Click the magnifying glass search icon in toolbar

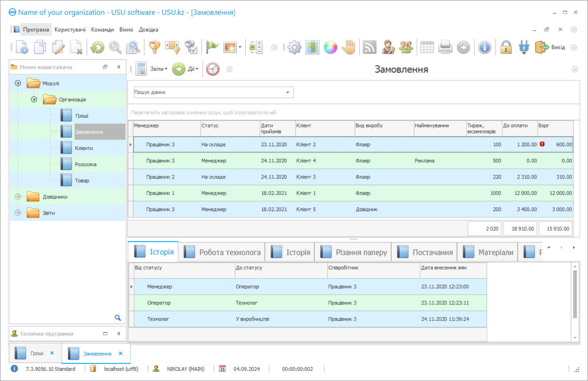tap(115, 47)
